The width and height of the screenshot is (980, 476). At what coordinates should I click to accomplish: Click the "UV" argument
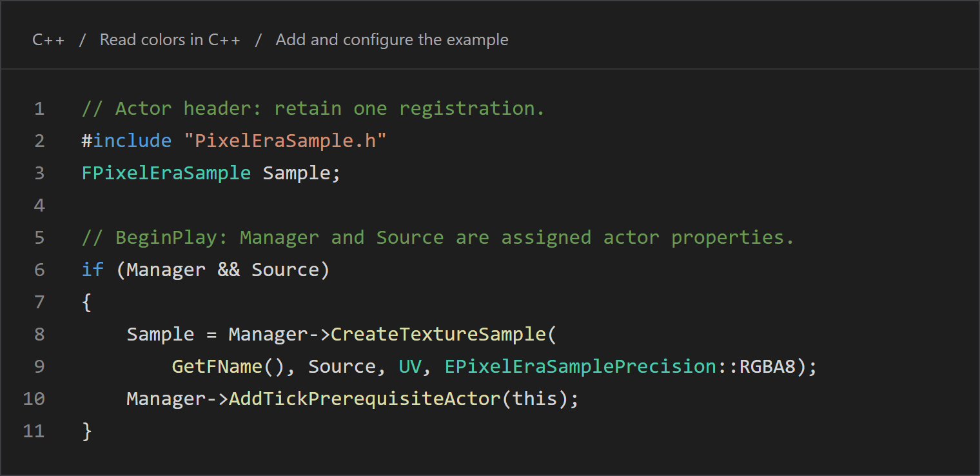click(410, 366)
